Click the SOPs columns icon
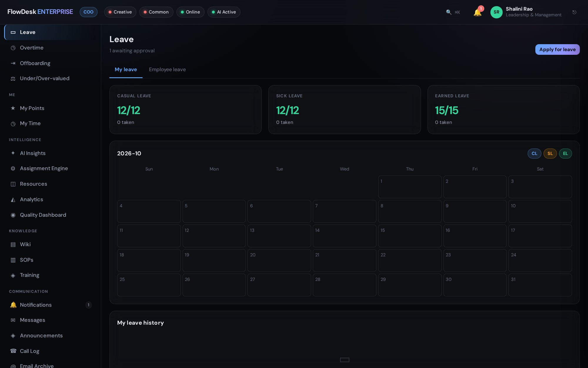 13,260
